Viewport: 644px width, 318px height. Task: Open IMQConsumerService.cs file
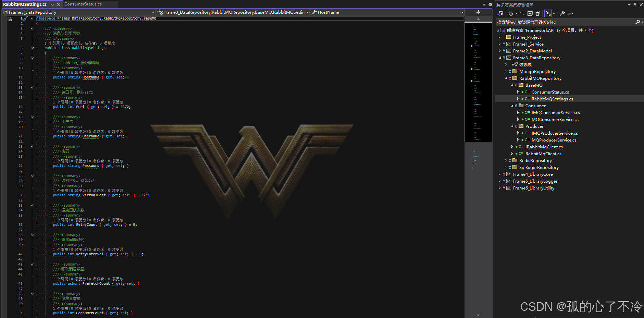[x=556, y=112]
